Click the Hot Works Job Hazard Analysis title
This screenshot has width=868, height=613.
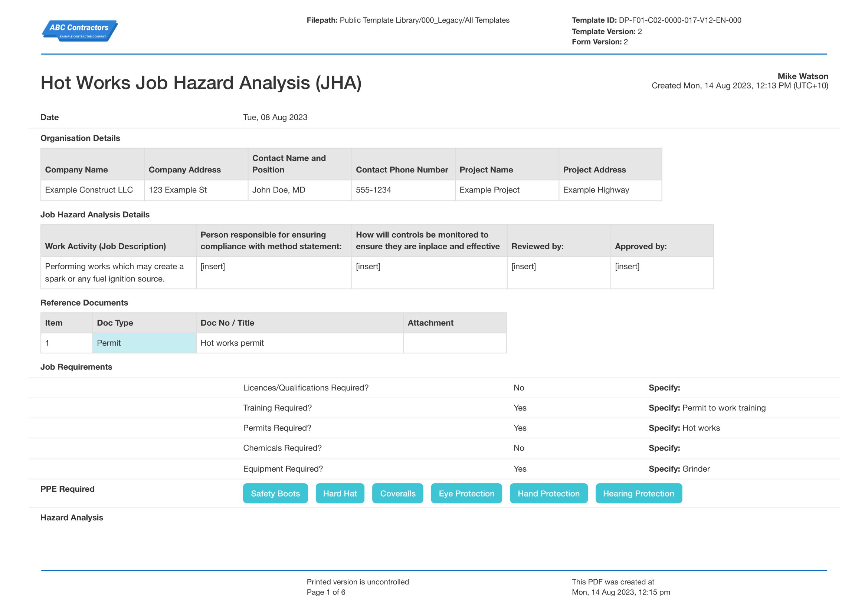pyautogui.click(x=201, y=83)
